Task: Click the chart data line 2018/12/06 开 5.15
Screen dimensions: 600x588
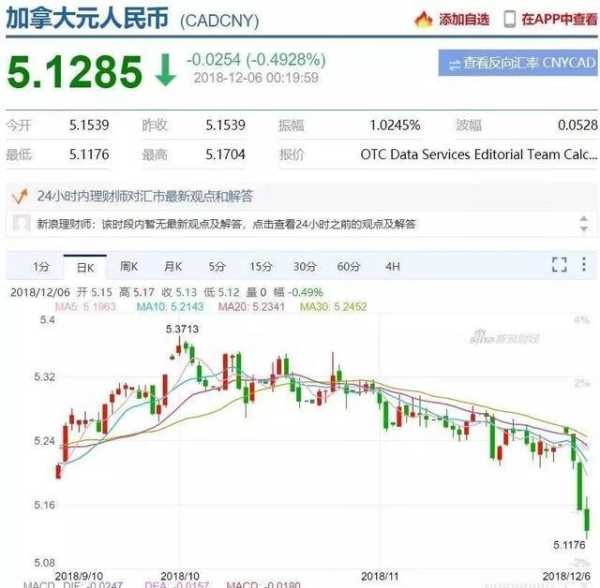Action: [166, 293]
